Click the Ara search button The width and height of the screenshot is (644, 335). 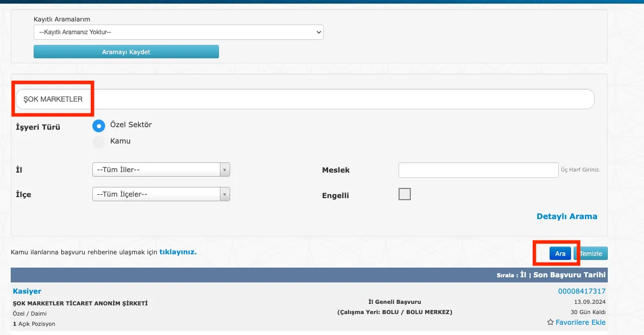coord(560,254)
